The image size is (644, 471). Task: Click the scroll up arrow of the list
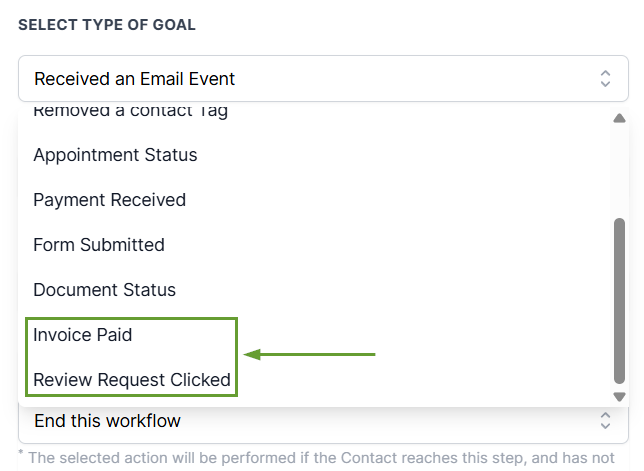[619, 118]
